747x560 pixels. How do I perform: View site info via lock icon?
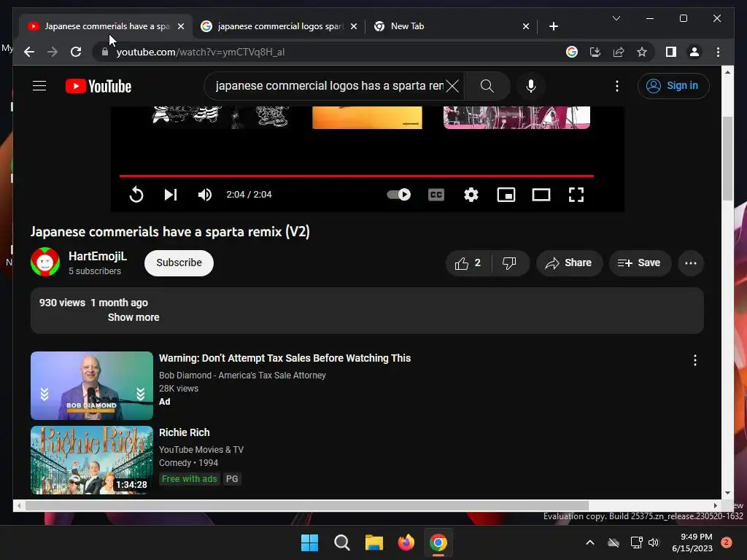tap(105, 52)
